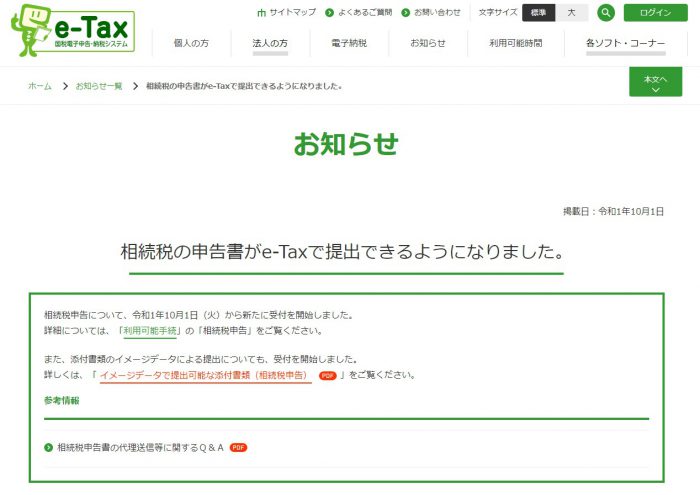Click the 参考情報 heading

click(62, 401)
